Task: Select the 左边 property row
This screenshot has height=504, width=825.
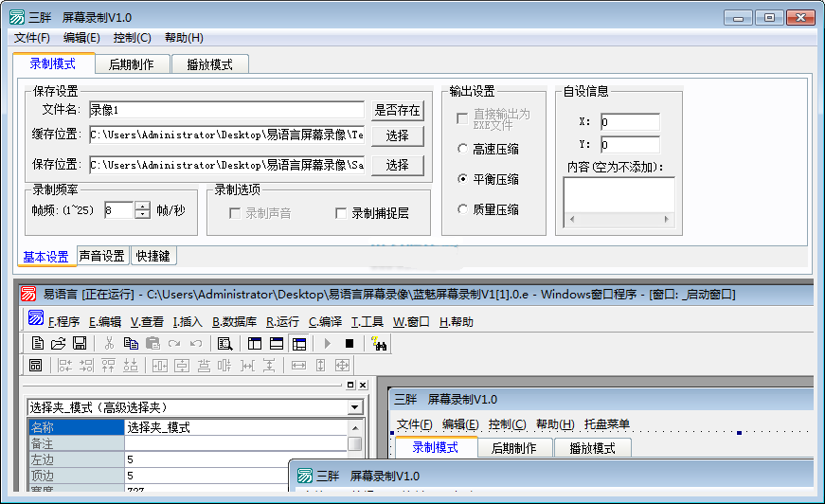Action: (x=188, y=459)
